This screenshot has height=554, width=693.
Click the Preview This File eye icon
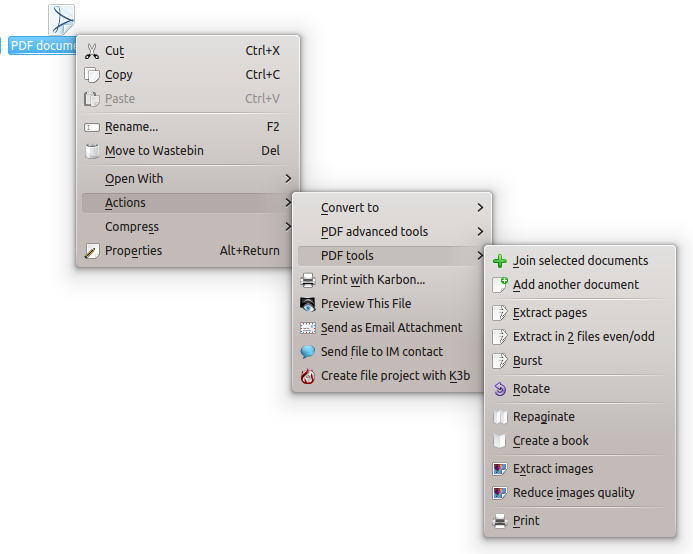coord(308,304)
